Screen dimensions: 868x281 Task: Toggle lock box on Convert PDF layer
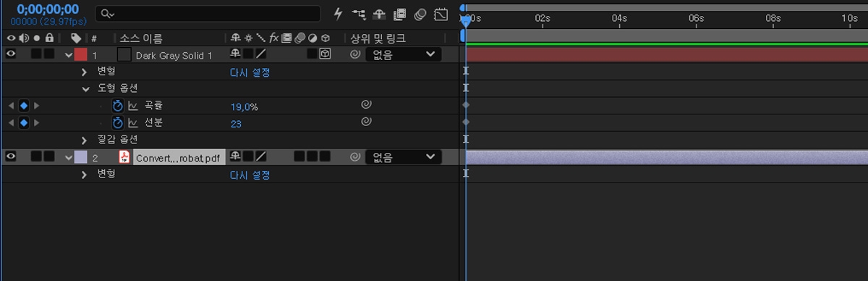pyautogui.click(x=48, y=156)
